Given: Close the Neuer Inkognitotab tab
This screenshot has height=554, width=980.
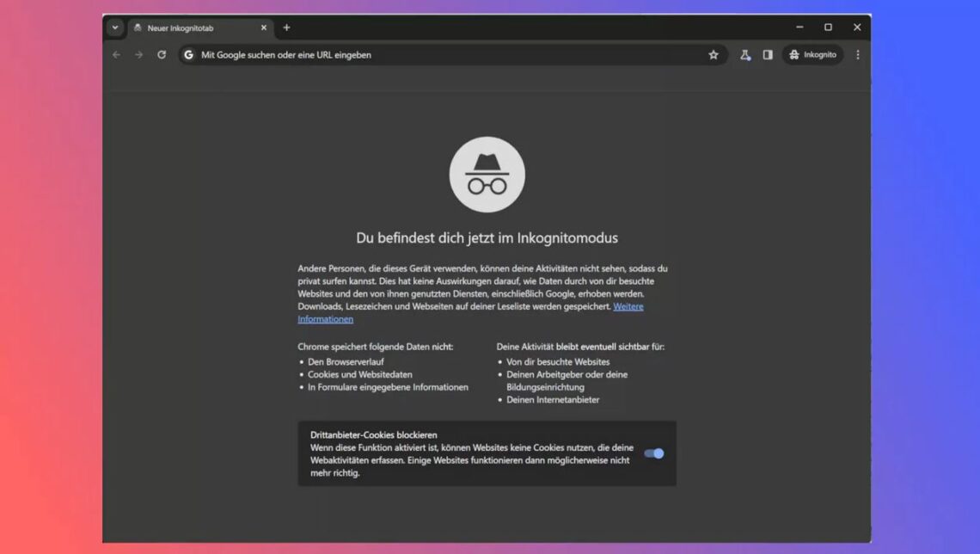Looking at the screenshot, I should pos(264,28).
